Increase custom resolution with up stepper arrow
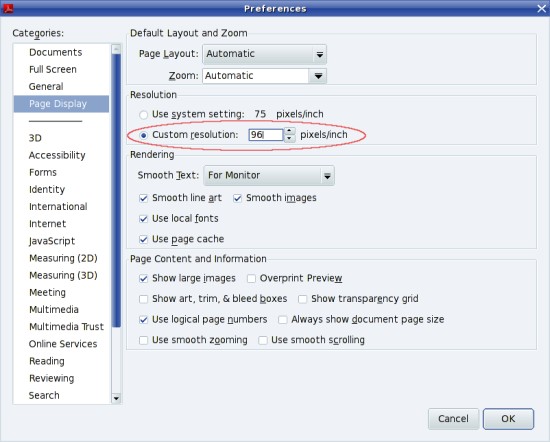Image resolution: width=550 pixels, height=442 pixels. click(x=289, y=131)
